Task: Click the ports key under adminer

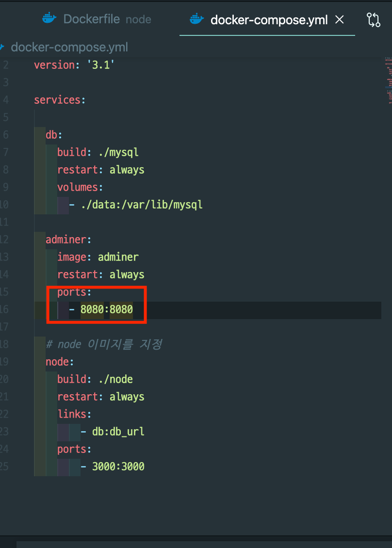Action: coord(72,292)
